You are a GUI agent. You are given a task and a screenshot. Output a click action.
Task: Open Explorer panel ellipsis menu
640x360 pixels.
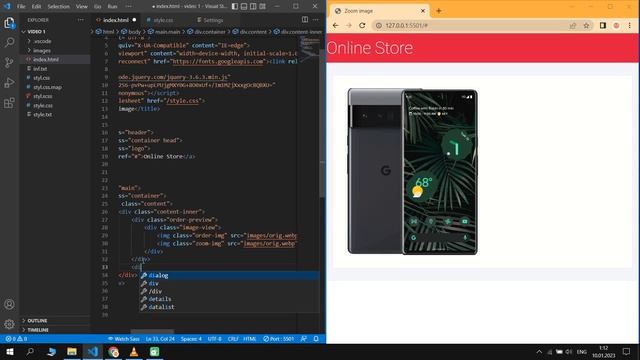[80, 20]
